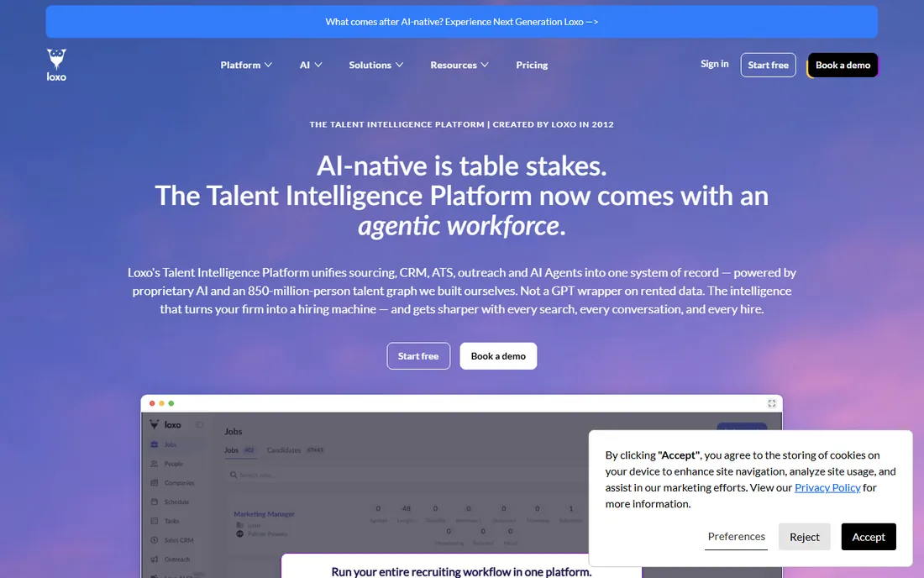Click the loxo logo inside demo app
The height and width of the screenshot is (578, 924).
pos(165,424)
